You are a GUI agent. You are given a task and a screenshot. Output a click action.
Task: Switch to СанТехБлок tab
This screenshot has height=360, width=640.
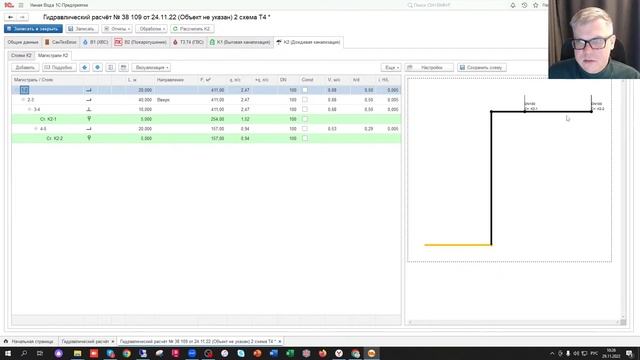coord(60,42)
